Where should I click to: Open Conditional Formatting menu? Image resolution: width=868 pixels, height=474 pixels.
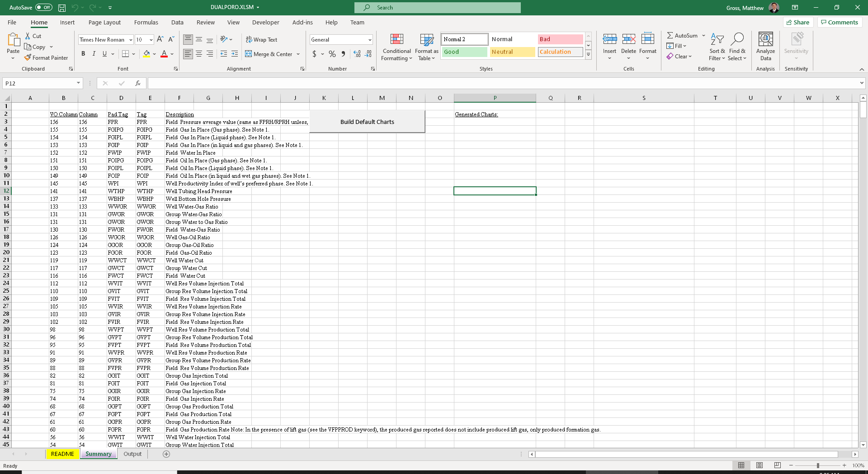pos(396,47)
